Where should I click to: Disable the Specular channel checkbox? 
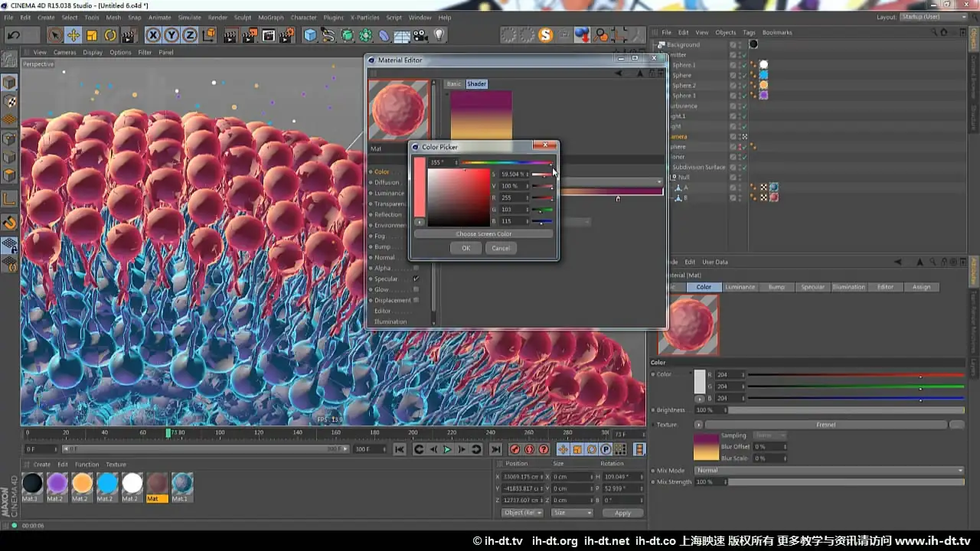pos(416,279)
